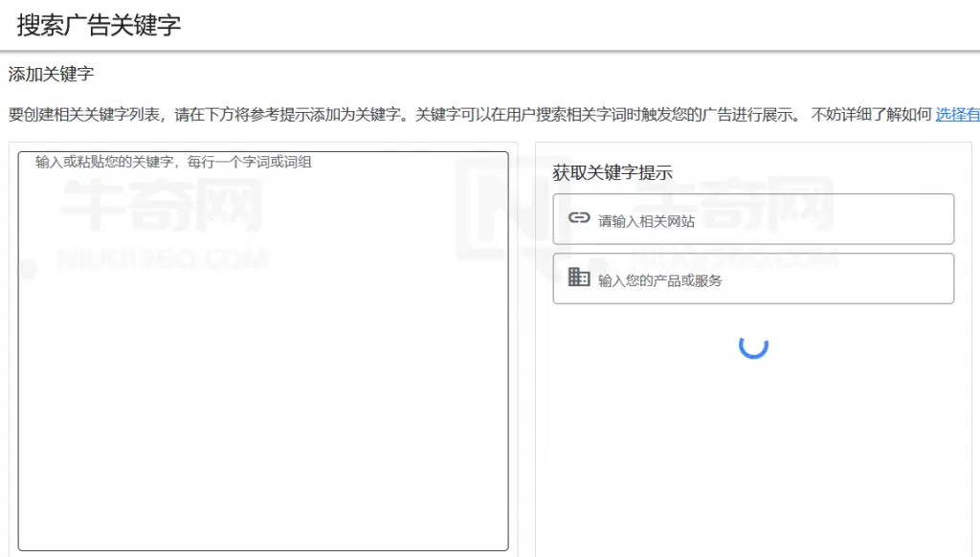Click the blue loading spinner
This screenshot has height=557, width=980.
753,345
